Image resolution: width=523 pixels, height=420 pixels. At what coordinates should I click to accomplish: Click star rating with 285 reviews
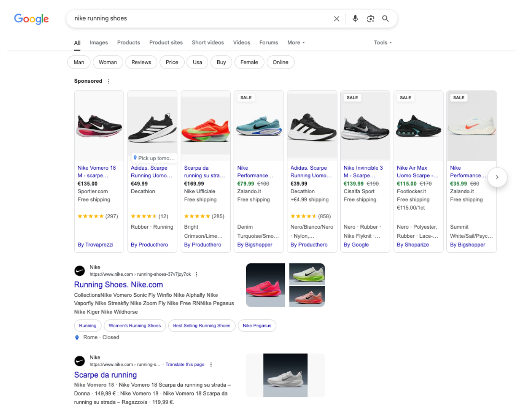click(x=197, y=217)
